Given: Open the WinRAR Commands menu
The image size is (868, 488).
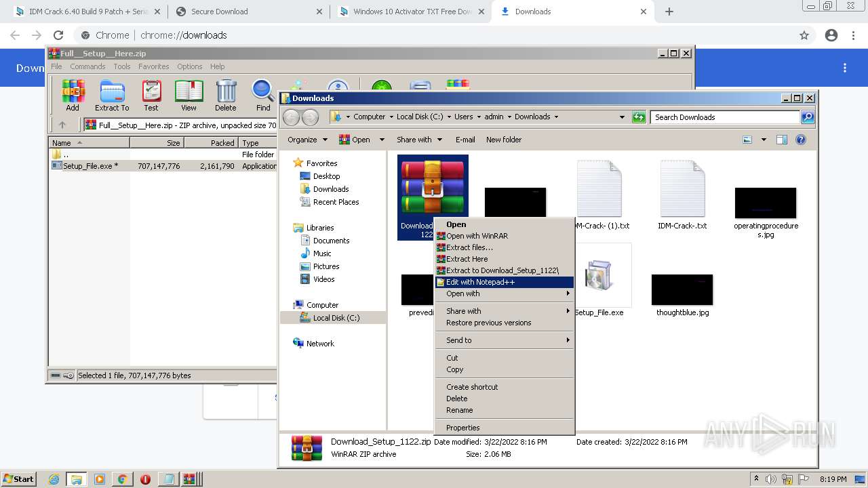Looking at the screenshot, I should coord(87,66).
